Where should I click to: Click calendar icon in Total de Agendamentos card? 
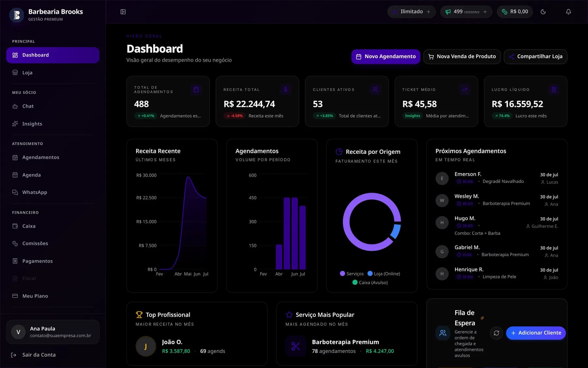coord(196,90)
